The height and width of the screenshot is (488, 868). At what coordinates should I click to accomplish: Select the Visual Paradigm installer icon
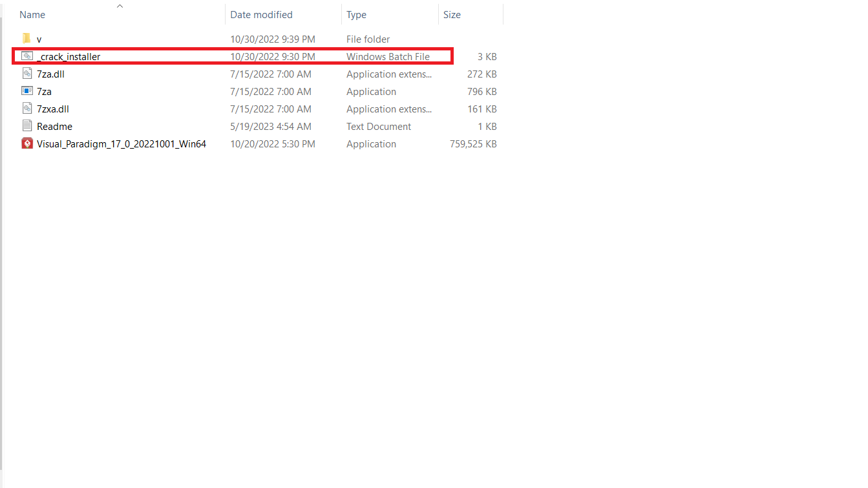click(26, 143)
